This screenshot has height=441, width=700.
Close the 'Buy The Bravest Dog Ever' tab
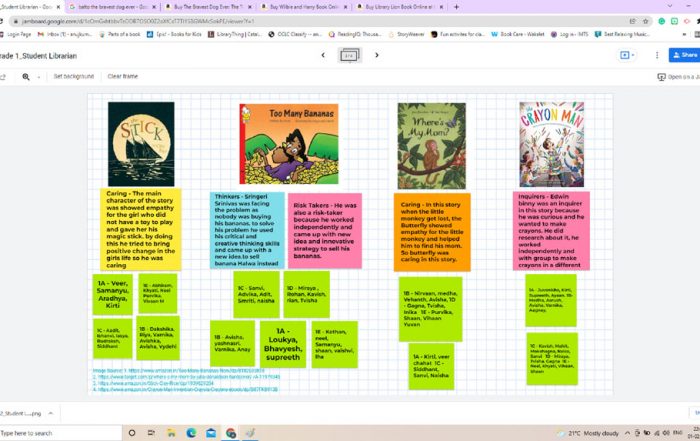(250, 7)
